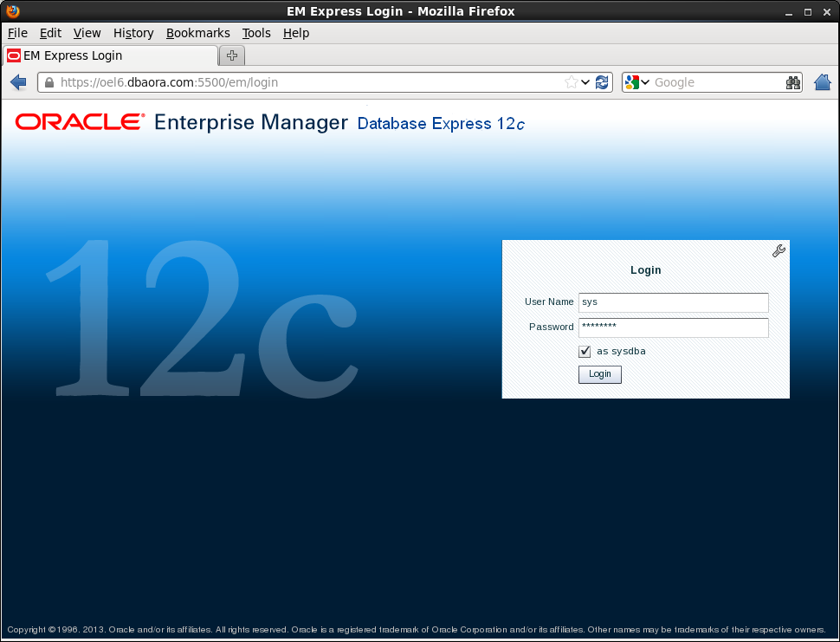The height and width of the screenshot is (642, 840).
Task: Focus the User Name input field
Action: (x=674, y=302)
